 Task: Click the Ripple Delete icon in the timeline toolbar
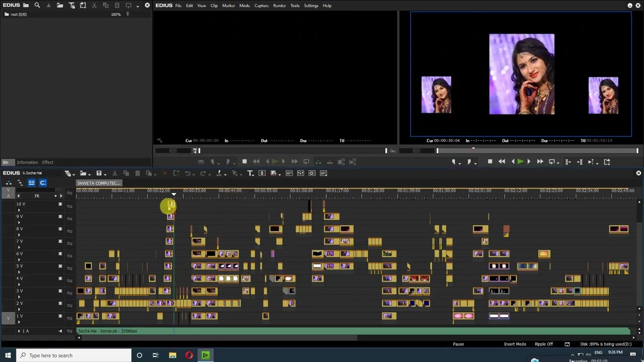pyautogui.click(x=176, y=173)
